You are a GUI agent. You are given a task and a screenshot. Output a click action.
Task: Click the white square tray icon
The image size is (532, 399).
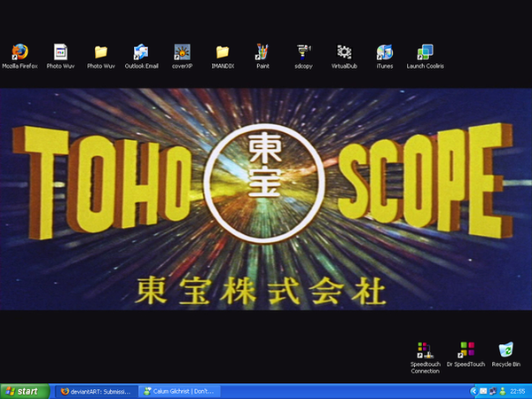pyautogui.click(x=483, y=392)
